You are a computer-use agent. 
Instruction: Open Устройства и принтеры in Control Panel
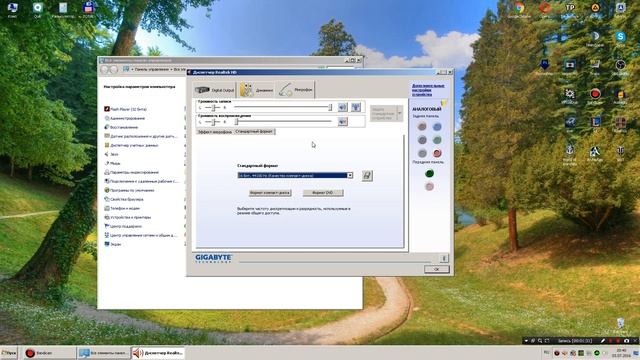point(127,217)
